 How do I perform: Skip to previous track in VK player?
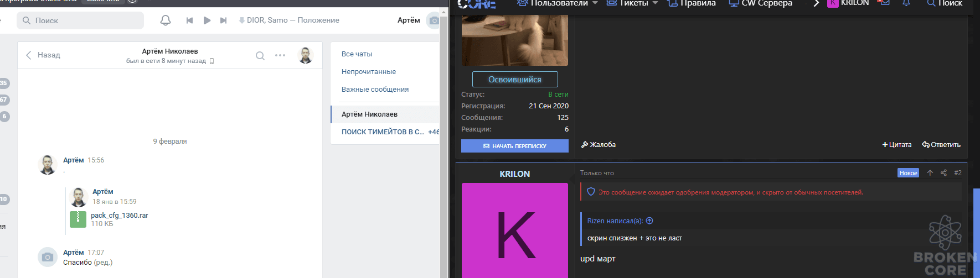pyautogui.click(x=189, y=20)
